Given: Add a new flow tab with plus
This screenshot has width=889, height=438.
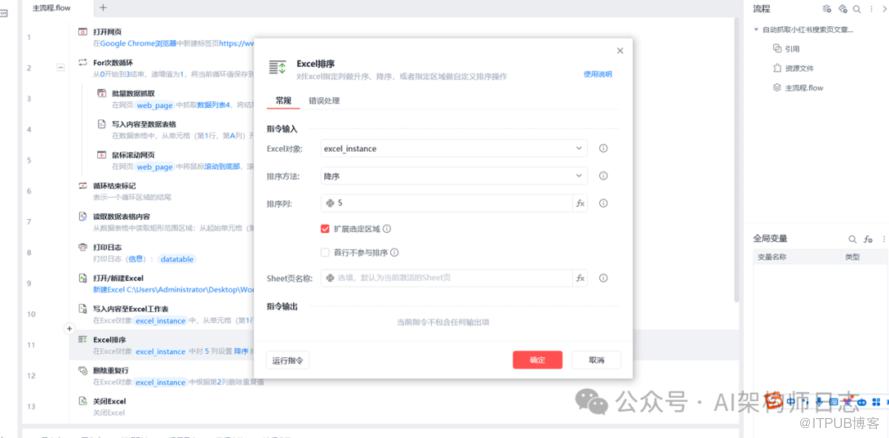Looking at the screenshot, I should (103, 8).
